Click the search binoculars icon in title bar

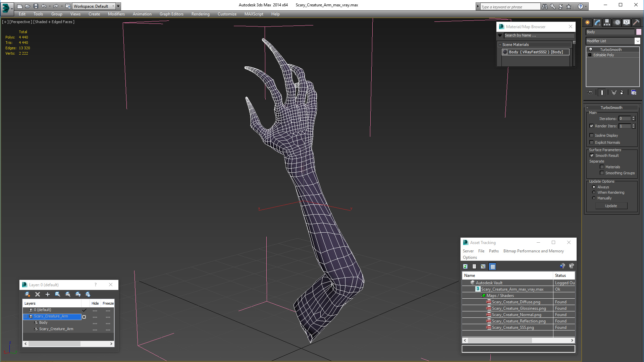pyautogui.click(x=544, y=6)
